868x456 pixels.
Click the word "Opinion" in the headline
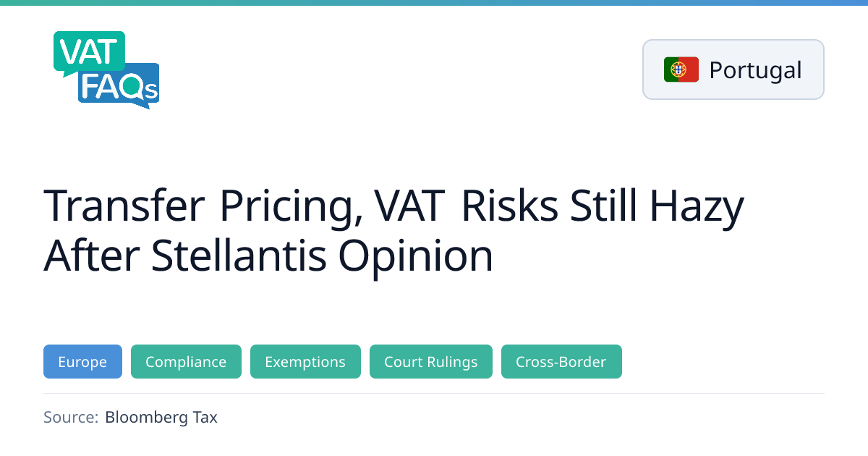(415, 255)
